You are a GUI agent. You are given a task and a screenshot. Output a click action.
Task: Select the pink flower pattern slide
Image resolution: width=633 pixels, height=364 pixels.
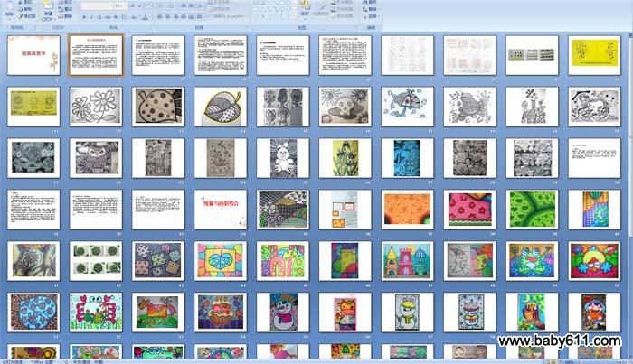pyautogui.click(x=469, y=210)
